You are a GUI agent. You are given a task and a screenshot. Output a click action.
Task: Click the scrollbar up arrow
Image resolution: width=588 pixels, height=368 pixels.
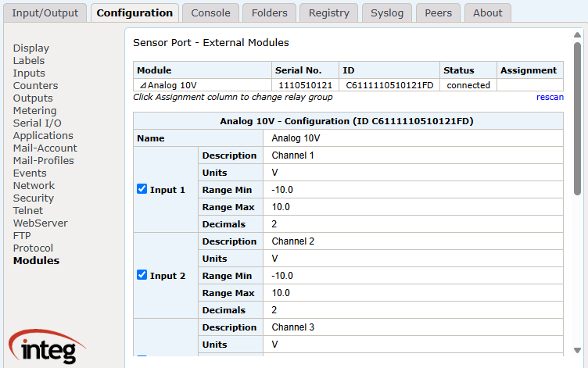pos(577,35)
